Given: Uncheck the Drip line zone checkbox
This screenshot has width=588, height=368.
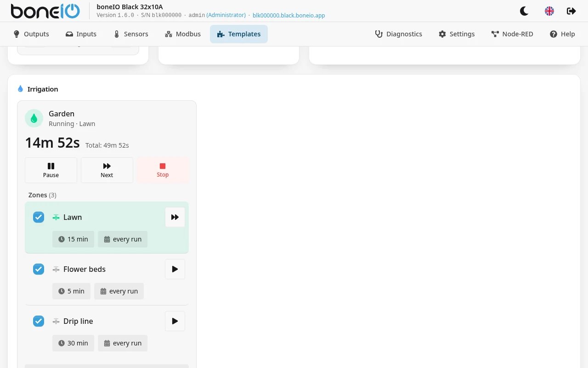Looking at the screenshot, I should (x=39, y=321).
